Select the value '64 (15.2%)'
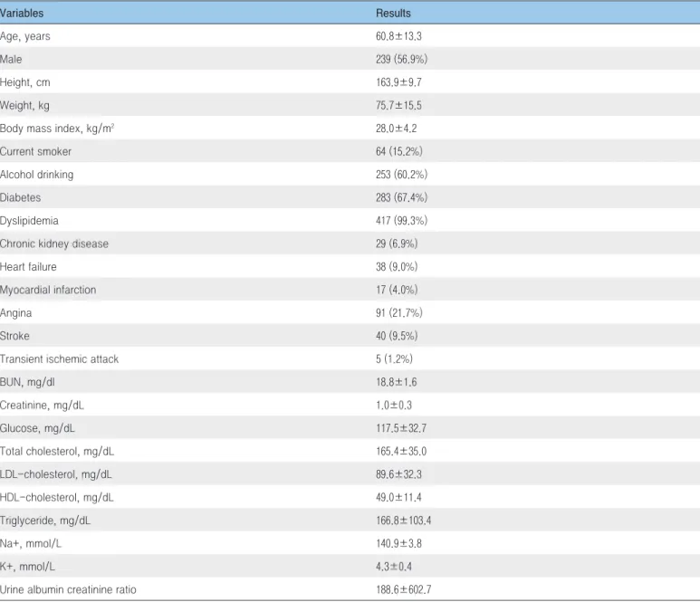The height and width of the screenshot is (602, 700). [398, 152]
